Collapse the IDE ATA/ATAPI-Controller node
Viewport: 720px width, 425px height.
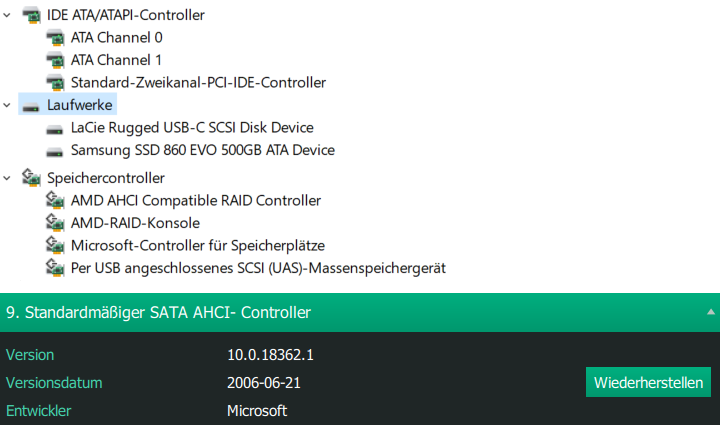point(8,15)
